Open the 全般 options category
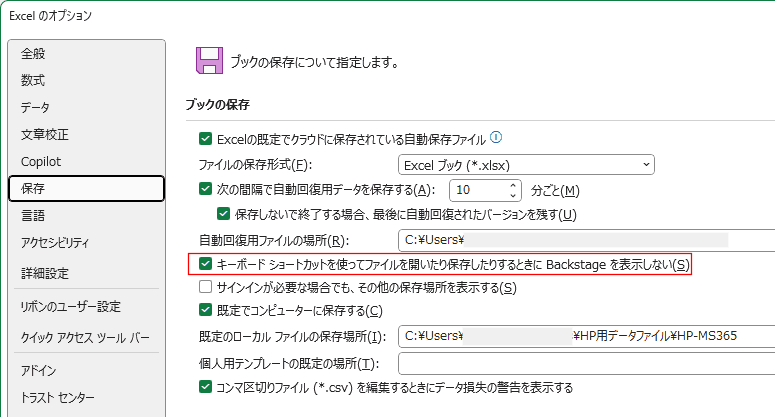The width and height of the screenshot is (775, 417). click(x=33, y=53)
